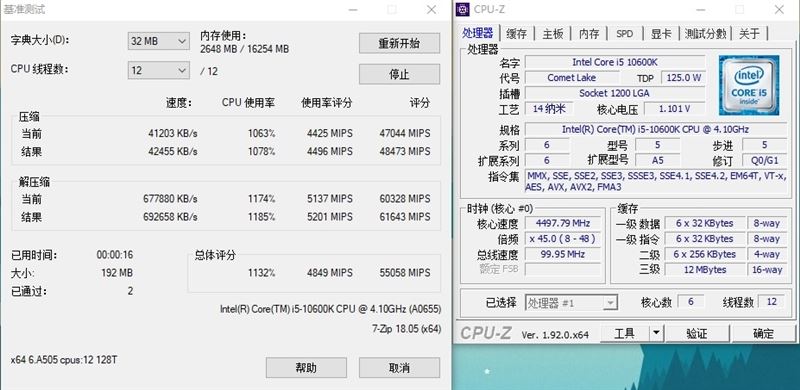Click the Intel Core i5 logo badge
The width and height of the screenshot is (800, 390).
749,85
